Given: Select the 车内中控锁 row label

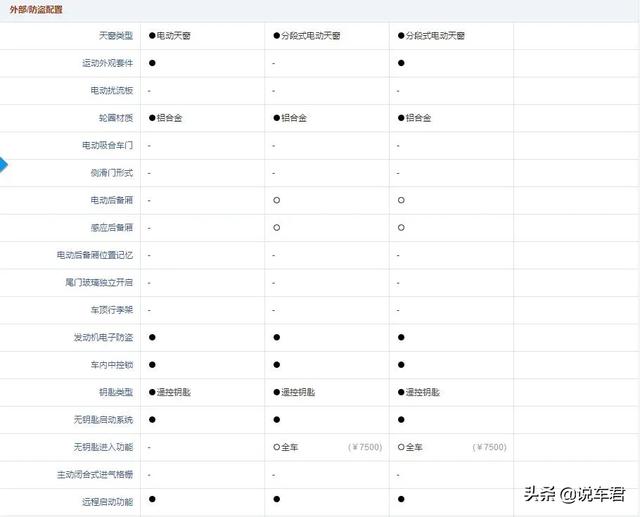Looking at the screenshot, I should (111, 365).
